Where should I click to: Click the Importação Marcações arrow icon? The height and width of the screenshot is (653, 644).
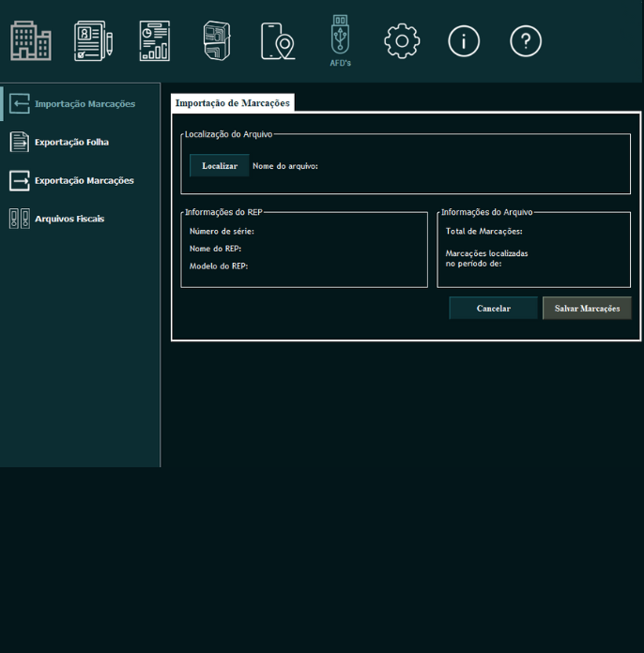(19, 103)
